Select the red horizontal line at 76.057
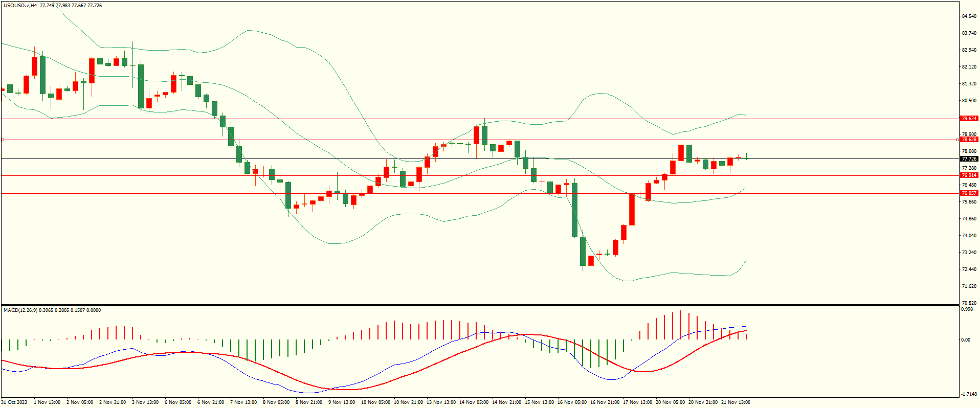Image resolution: width=980 pixels, height=408 pixels. tap(480, 193)
